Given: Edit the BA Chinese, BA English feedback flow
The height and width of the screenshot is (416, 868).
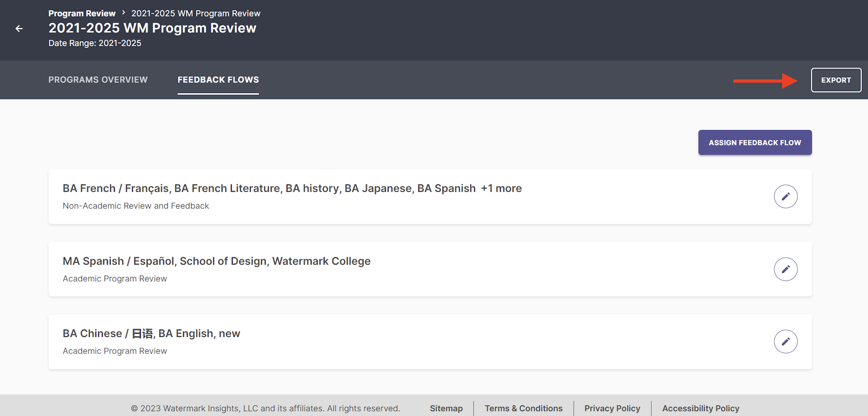Looking at the screenshot, I should (x=785, y=341).
